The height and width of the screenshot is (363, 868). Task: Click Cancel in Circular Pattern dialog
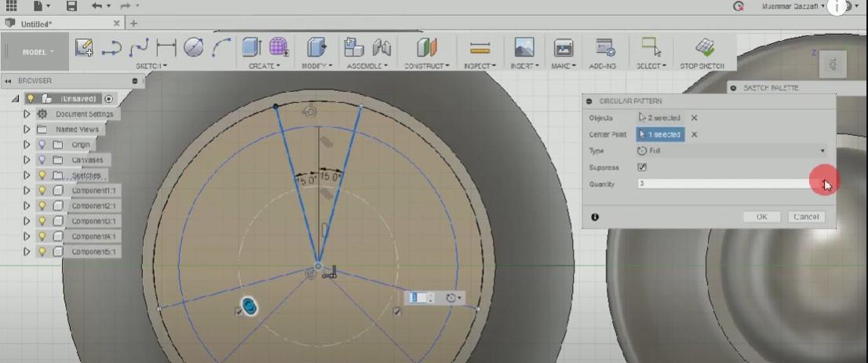pyautogui.click(x=806, y=217)
